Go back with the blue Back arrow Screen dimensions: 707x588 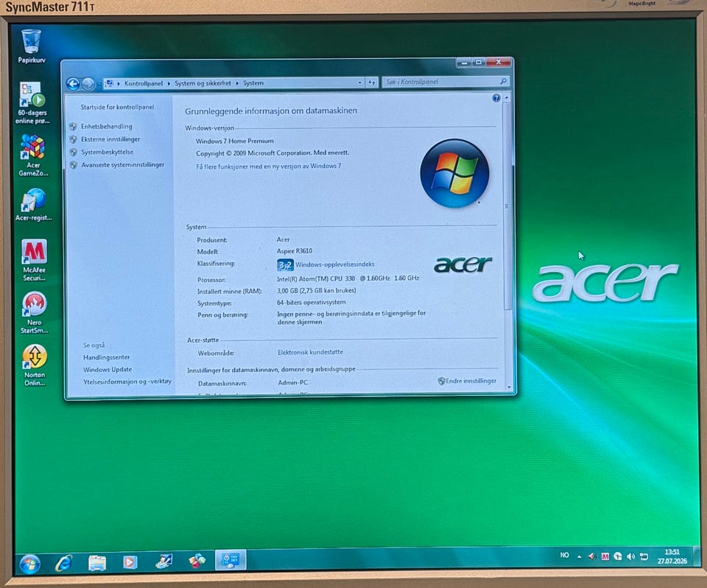tap(73, 84)
